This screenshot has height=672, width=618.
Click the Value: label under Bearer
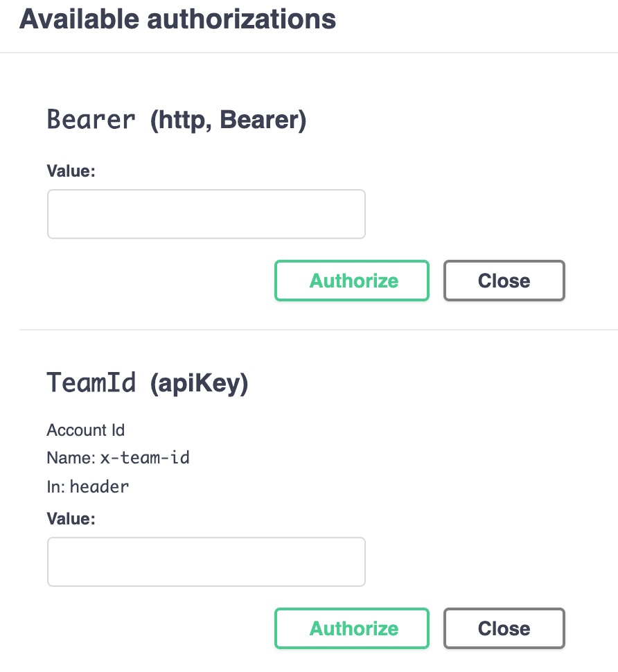71,170
